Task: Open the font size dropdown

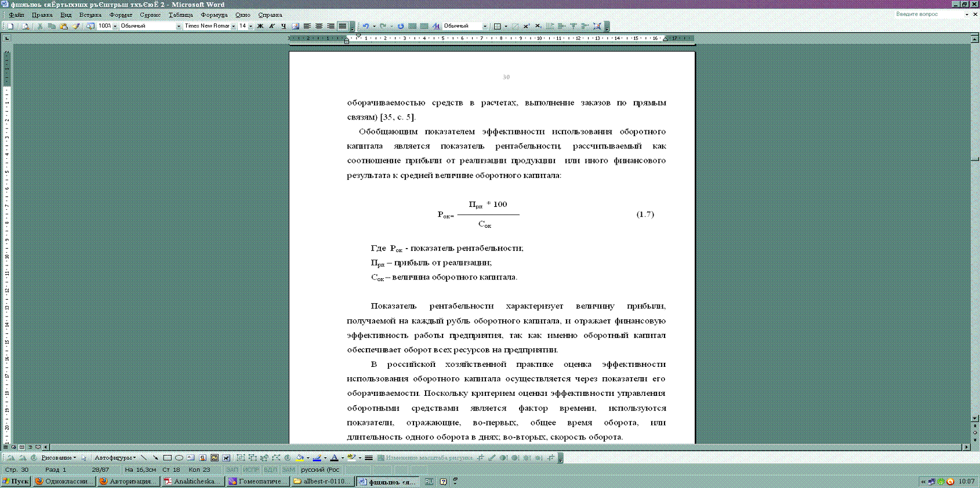Action: [251, 26]
